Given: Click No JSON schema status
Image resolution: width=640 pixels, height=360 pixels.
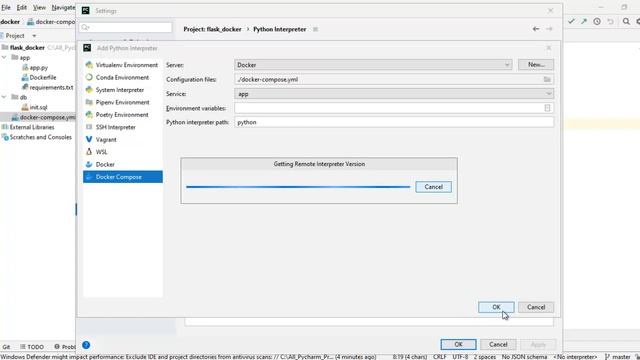Looking at the screenshot, I should [x=524, y=357].
